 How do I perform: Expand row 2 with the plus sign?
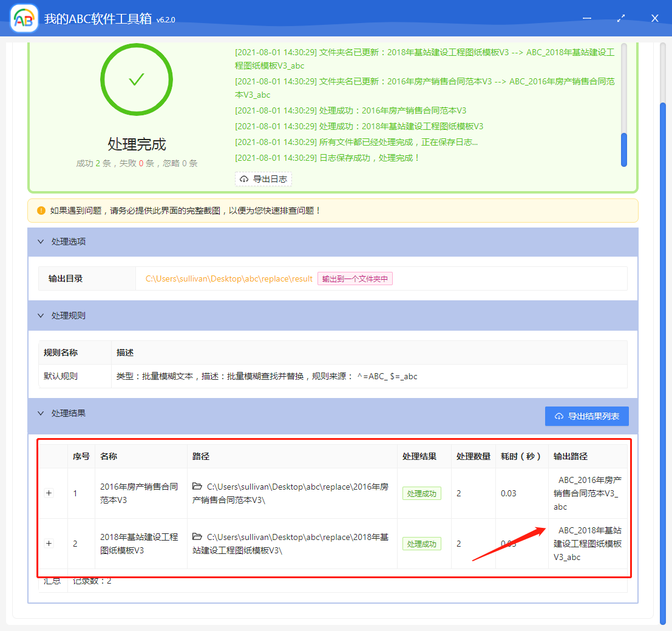tap(49, 543)
